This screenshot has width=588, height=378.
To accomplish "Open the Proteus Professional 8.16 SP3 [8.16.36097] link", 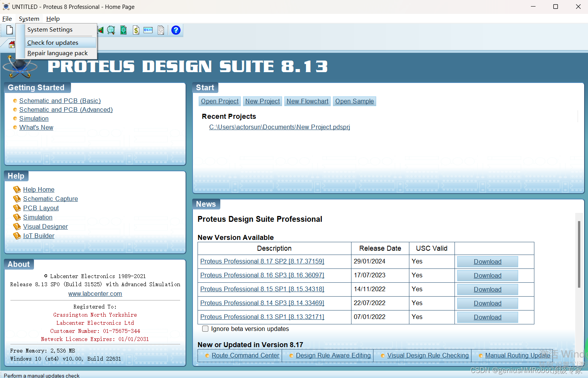I will click(x=262, y=275).
